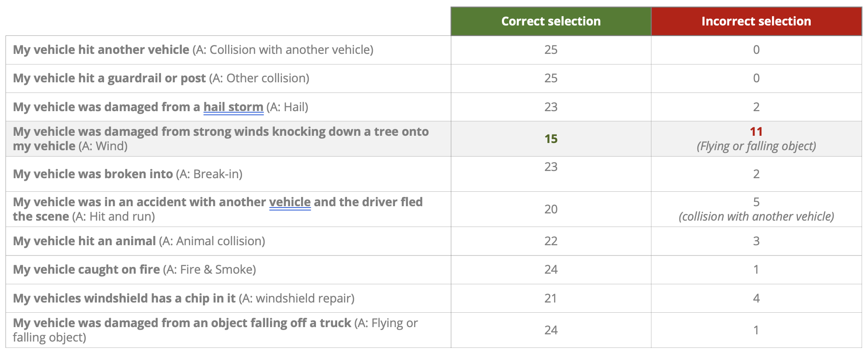Click the 4 incorrect count for windshield chip
868x353 pixels.
click(756, 298)
